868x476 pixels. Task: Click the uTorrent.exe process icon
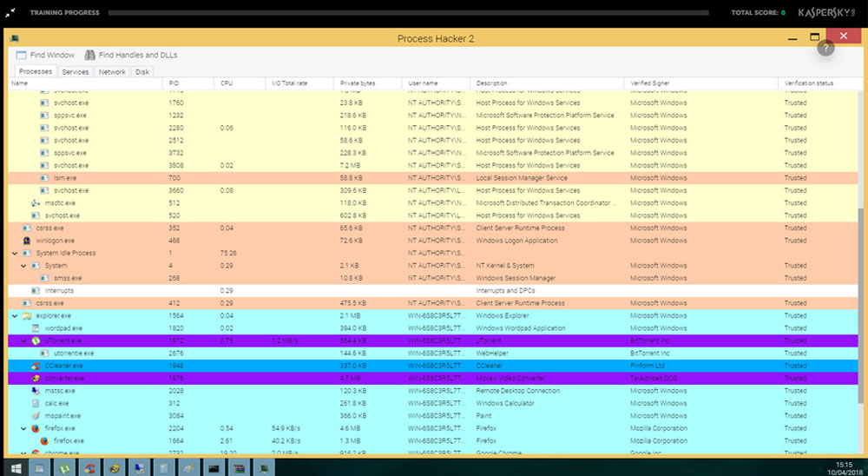[x=35, y=341]
